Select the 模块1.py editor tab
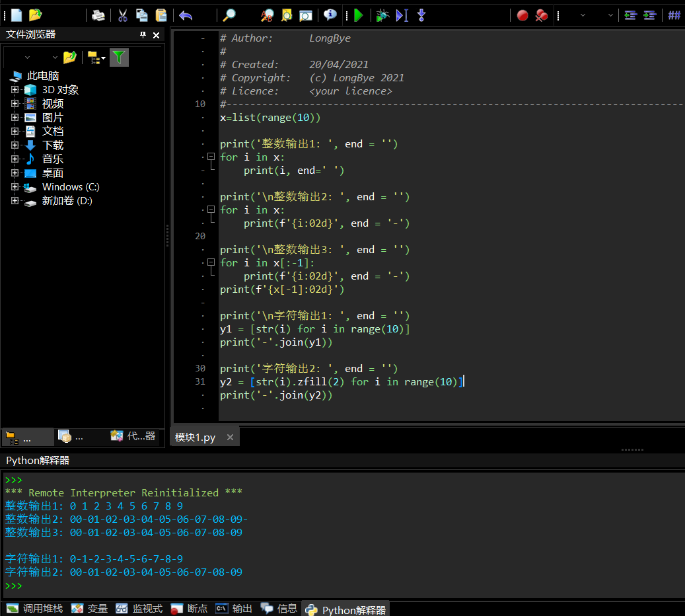The image size is (685, 616). pyautogui.click(x=196, y=438)
